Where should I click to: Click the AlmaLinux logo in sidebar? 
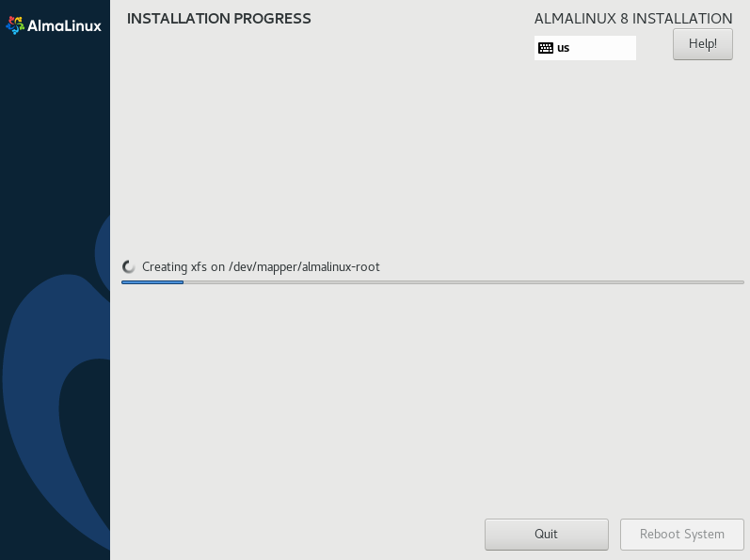pos(54,25)
